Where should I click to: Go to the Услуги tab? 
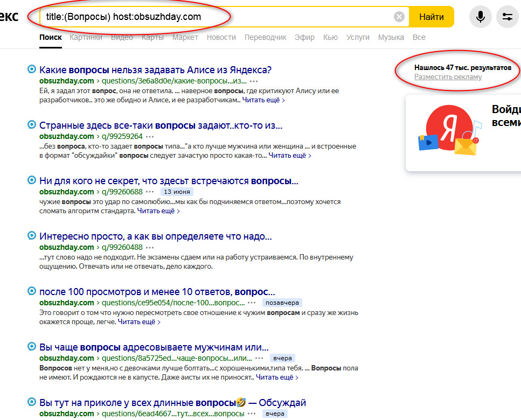[358, 37]
